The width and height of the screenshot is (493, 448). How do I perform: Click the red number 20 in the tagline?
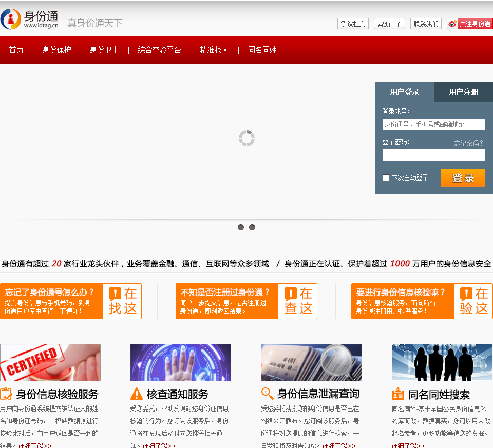[56, 264]
